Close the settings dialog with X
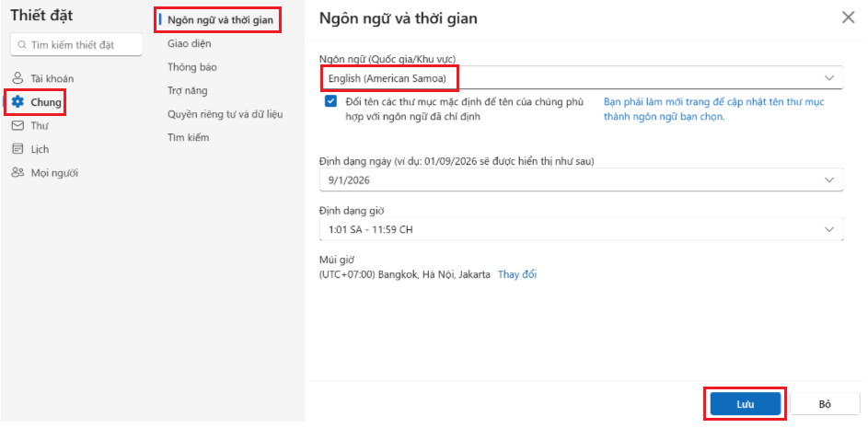Screen dimensions: 868x428 848,17
